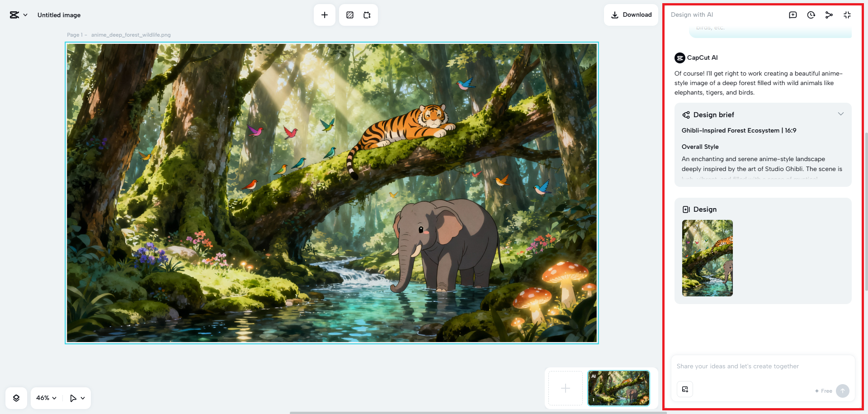Select the page 1 forest thumbnail
This screenshot has height=414, width=868.
[x=618, y=388]
